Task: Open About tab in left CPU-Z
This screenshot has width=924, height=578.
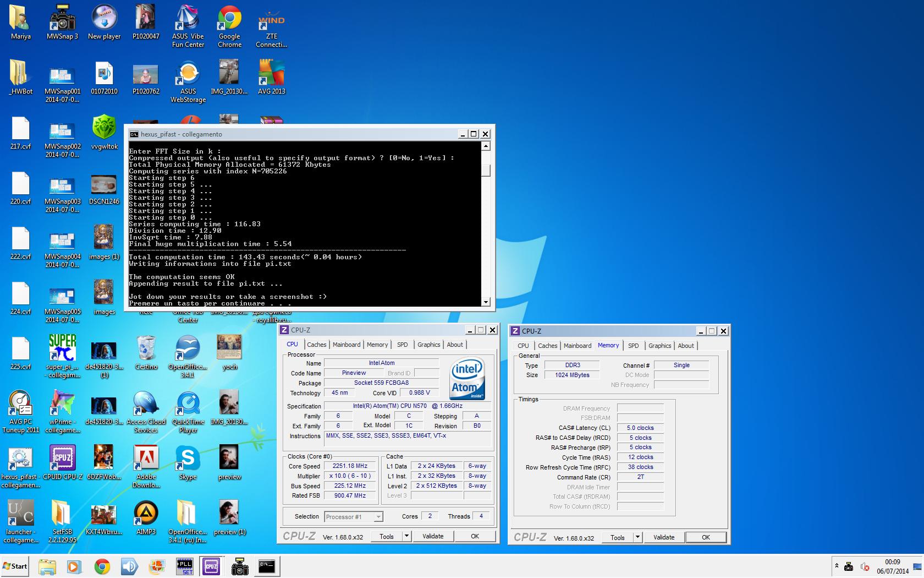Action: tap(455, 345)
